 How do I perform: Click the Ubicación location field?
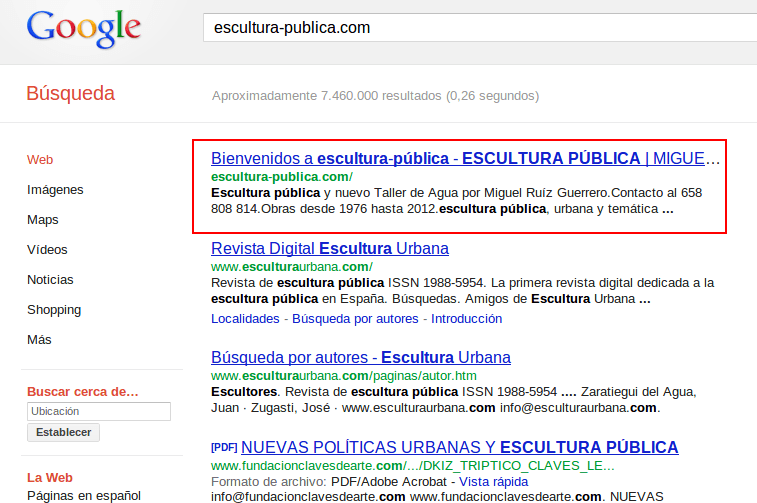(x=99, y=411)
